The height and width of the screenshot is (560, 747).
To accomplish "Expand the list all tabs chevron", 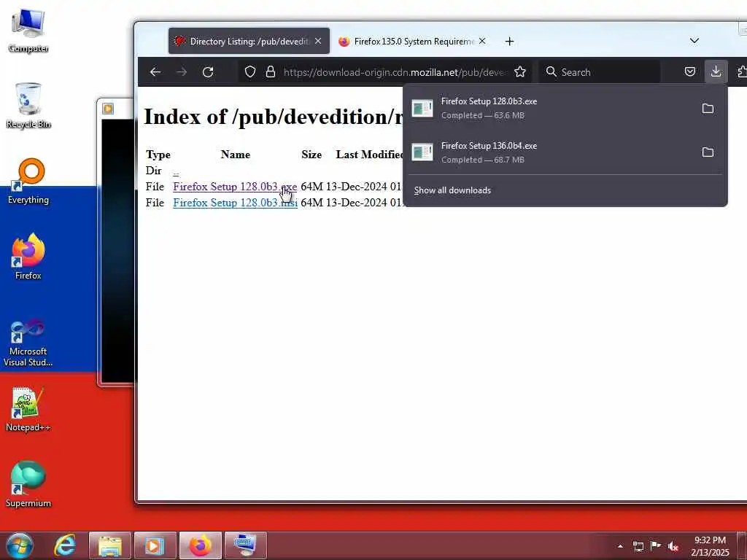I will click(x=694, y=41).
